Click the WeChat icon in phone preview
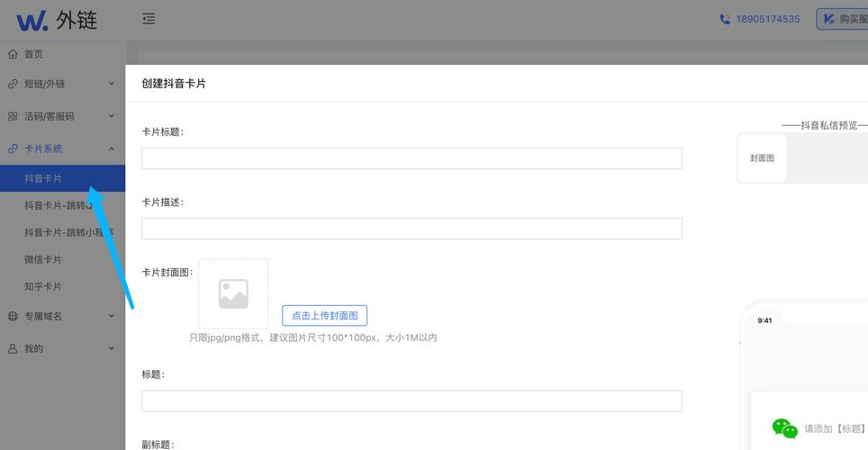 coord(784,428)
